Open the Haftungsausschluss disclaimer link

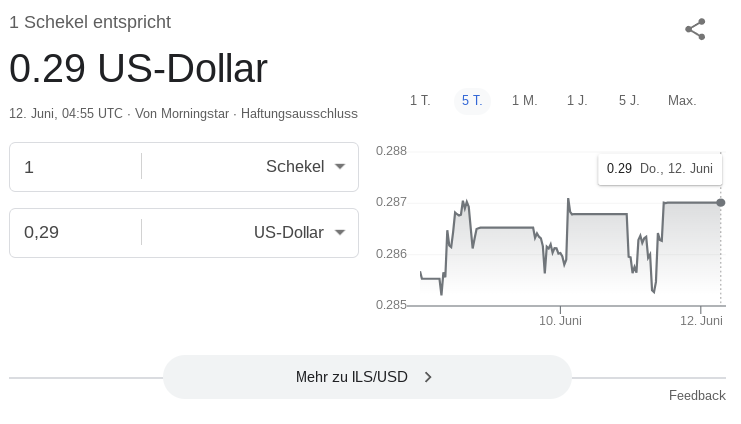(299, 114)
